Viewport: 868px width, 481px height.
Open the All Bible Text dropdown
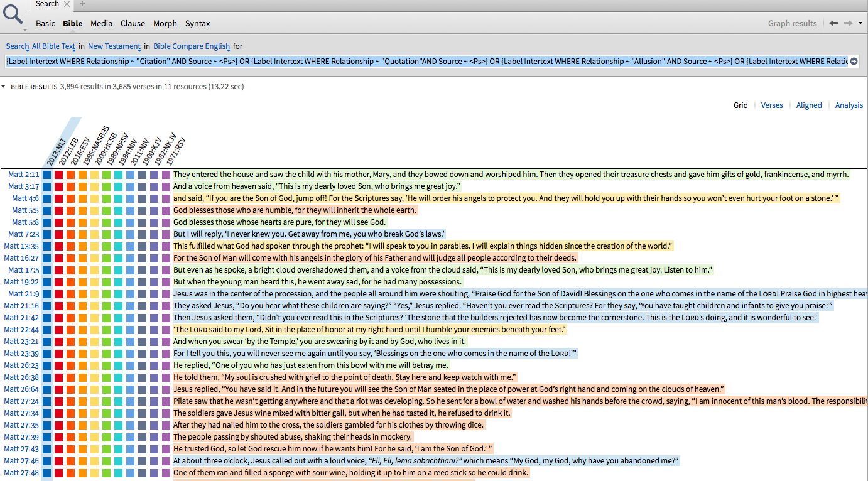[54, 46]
